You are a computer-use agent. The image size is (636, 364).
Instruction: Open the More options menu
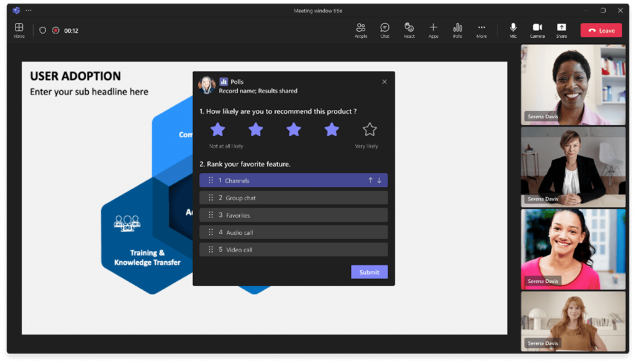click(481, 30)
